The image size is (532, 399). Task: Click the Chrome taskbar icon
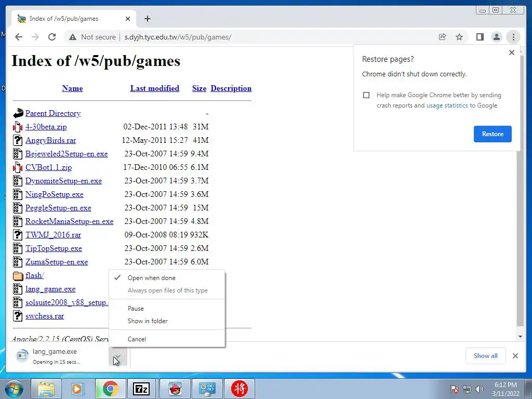coord(110,389)
